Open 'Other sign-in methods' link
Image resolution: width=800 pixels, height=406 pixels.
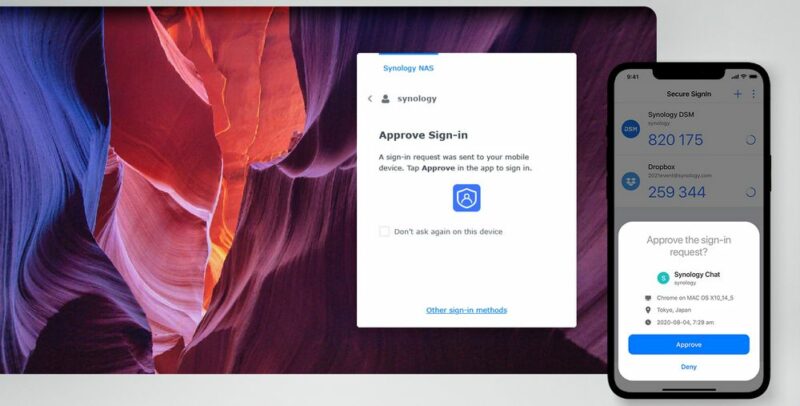466,310
